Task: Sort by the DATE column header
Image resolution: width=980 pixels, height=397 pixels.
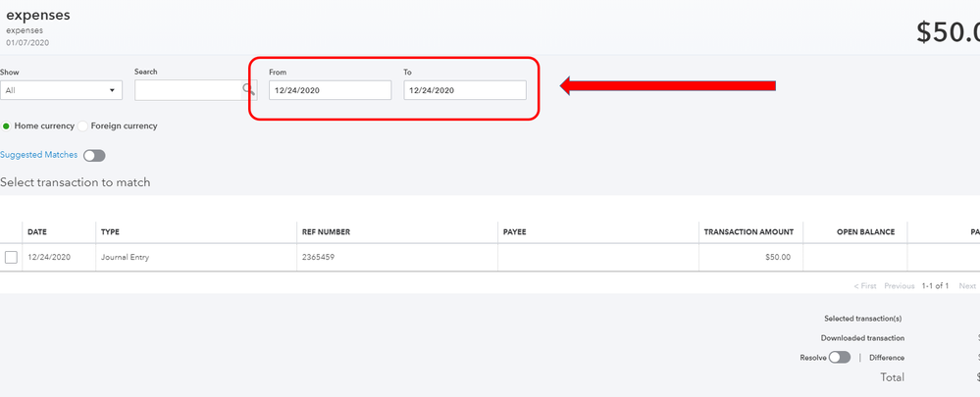Action: pos(37,231)
